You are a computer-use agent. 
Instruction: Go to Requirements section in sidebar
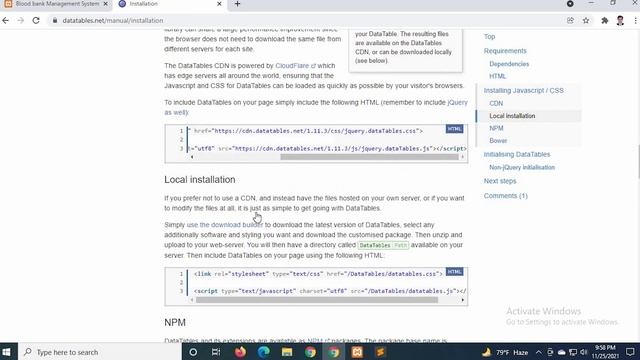505,51
